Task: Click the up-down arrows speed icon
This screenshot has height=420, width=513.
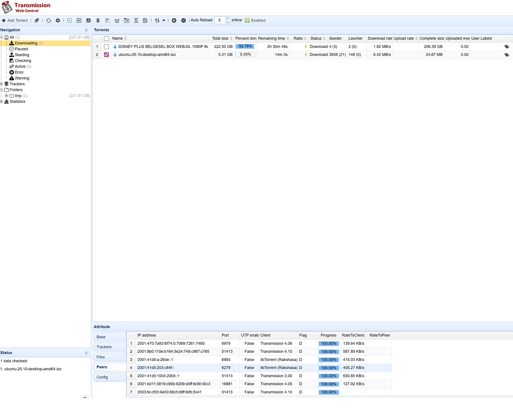Action: [x=157, y=20]
